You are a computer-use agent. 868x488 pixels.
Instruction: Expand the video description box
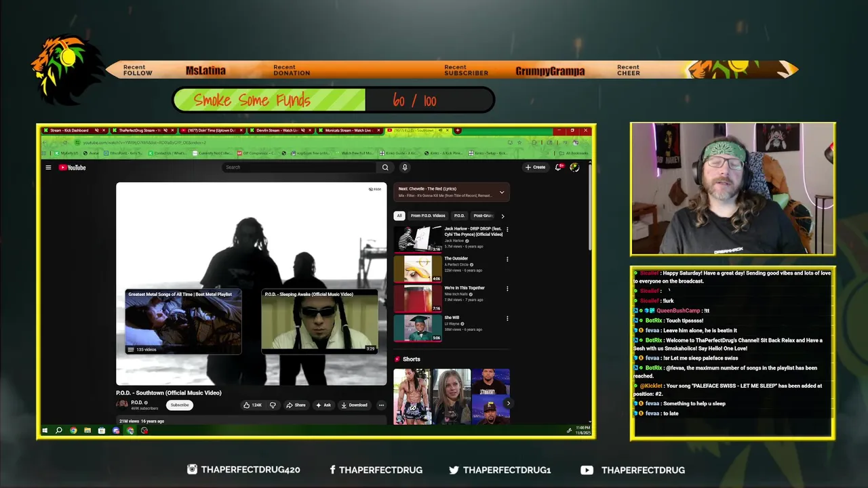[251, 421]
